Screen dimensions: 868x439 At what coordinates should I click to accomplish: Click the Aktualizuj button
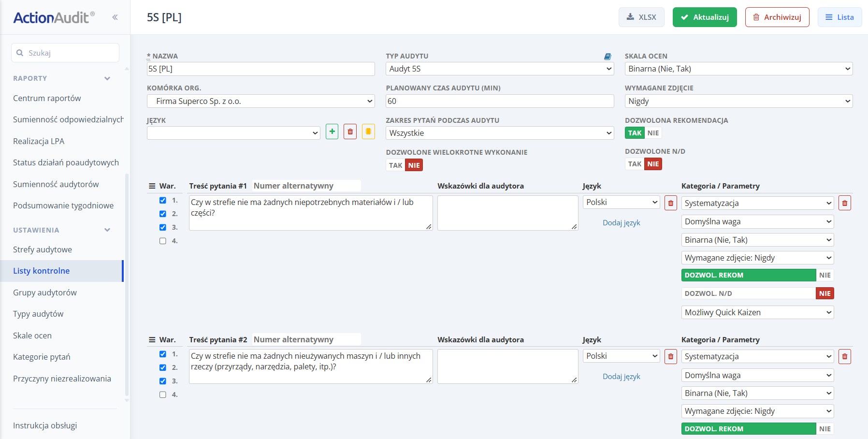click(x=705, y=17)
